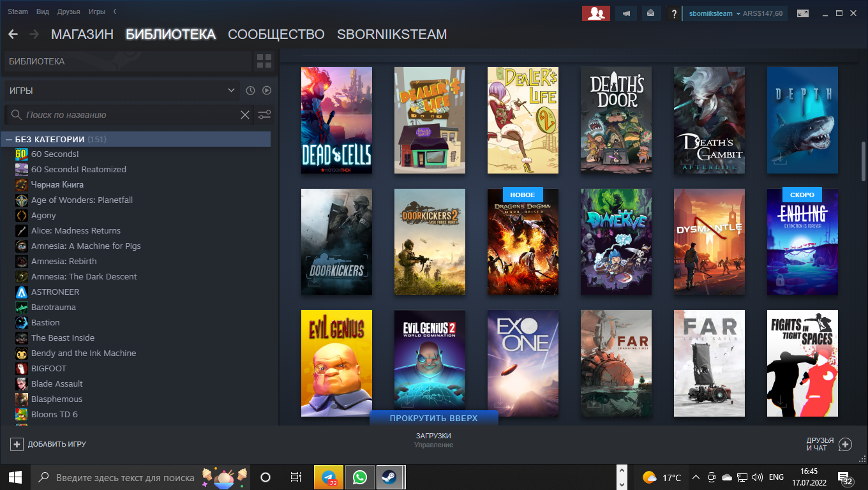Show ready-to-play games filter icon

267,91
